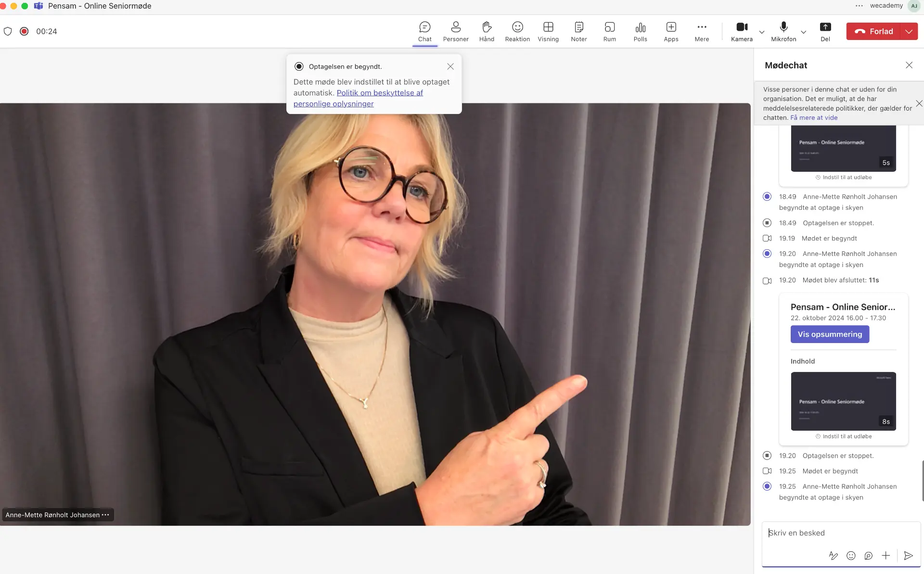924x574 pixels.
Task: Click the 18.49 begyndte at optage entry
Action: click(x=838, y=202)
